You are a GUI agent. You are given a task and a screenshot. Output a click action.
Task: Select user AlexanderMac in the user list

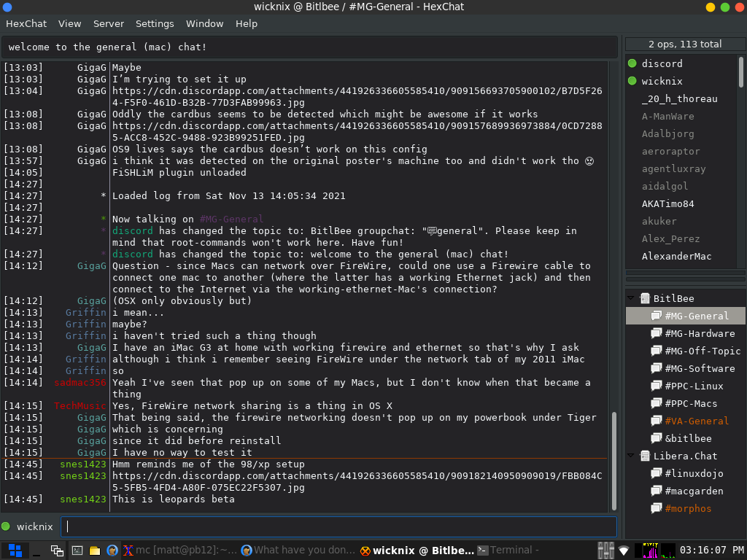pyautogui.click(x=676, y=257)
